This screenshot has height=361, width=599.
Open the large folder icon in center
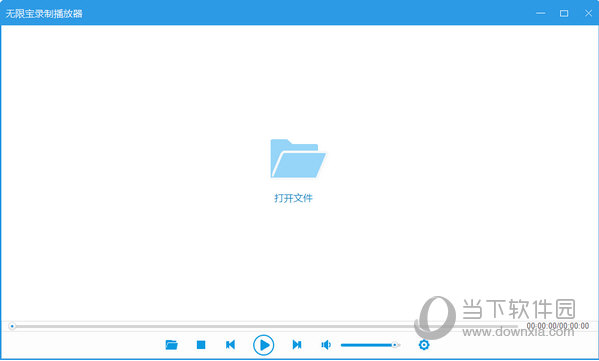[x=298, y=159]
